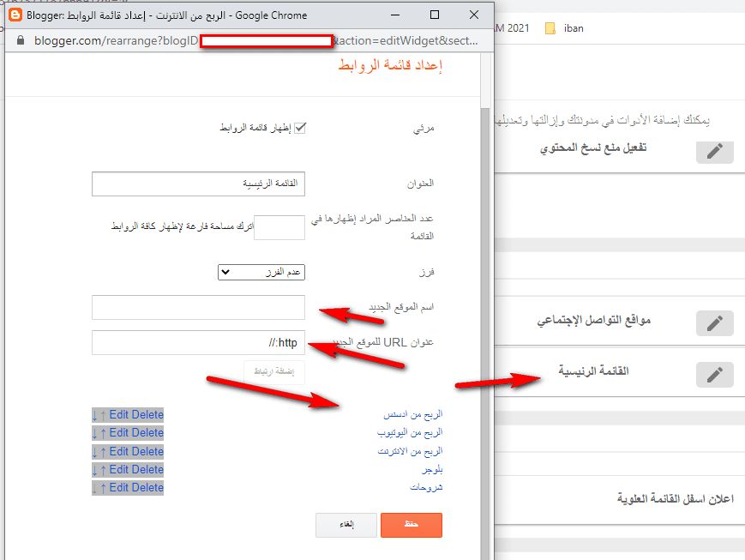
Task: Click the اسم الموقع الجديد input field
Action: 198,307
